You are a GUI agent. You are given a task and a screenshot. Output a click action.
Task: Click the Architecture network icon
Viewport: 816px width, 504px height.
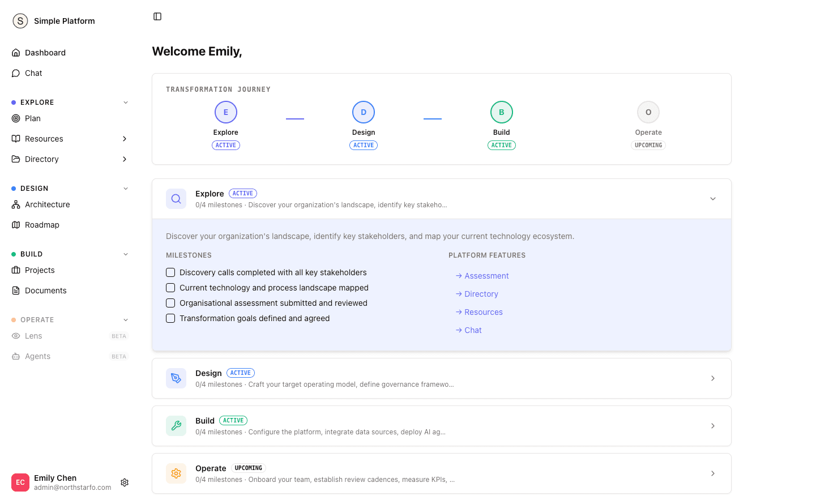pyautogui.click(x=16, y=204)
